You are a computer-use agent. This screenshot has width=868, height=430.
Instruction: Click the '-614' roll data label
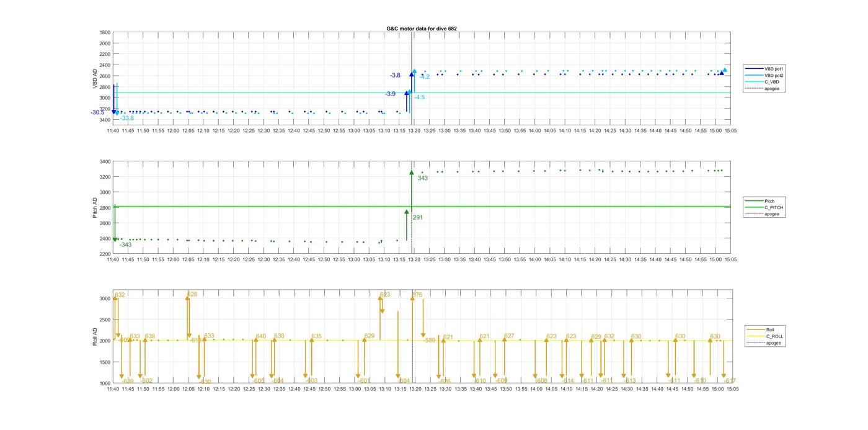coord(568,380)
